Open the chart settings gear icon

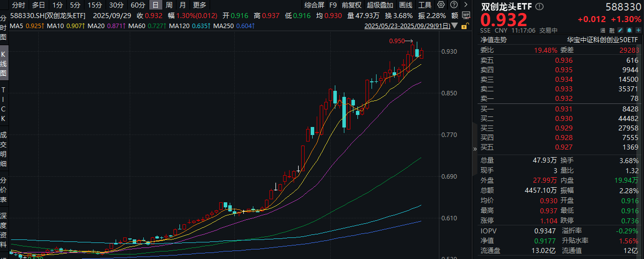point(441,5)
